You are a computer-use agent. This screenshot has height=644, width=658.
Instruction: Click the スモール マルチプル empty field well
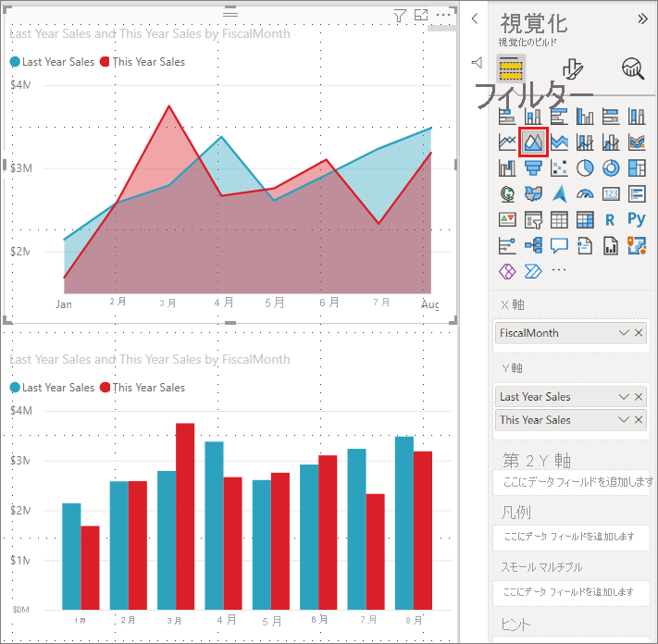pyautogui.click(x=571, y=592)
